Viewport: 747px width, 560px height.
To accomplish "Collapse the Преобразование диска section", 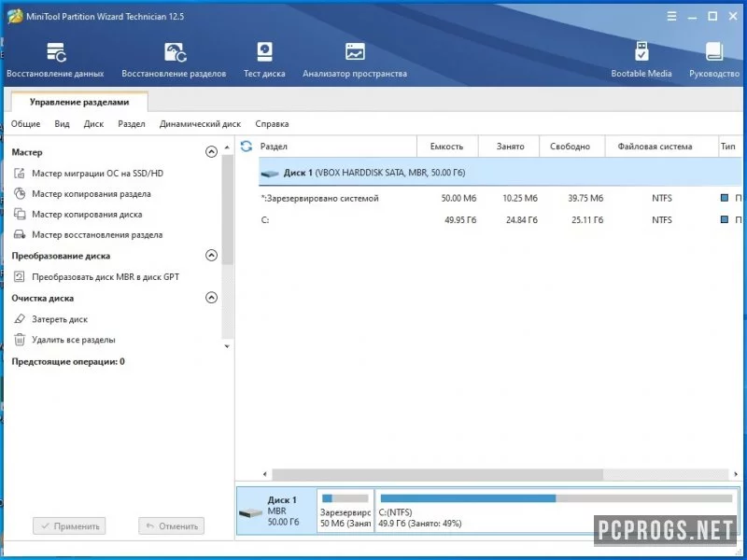I will [211, 255].
